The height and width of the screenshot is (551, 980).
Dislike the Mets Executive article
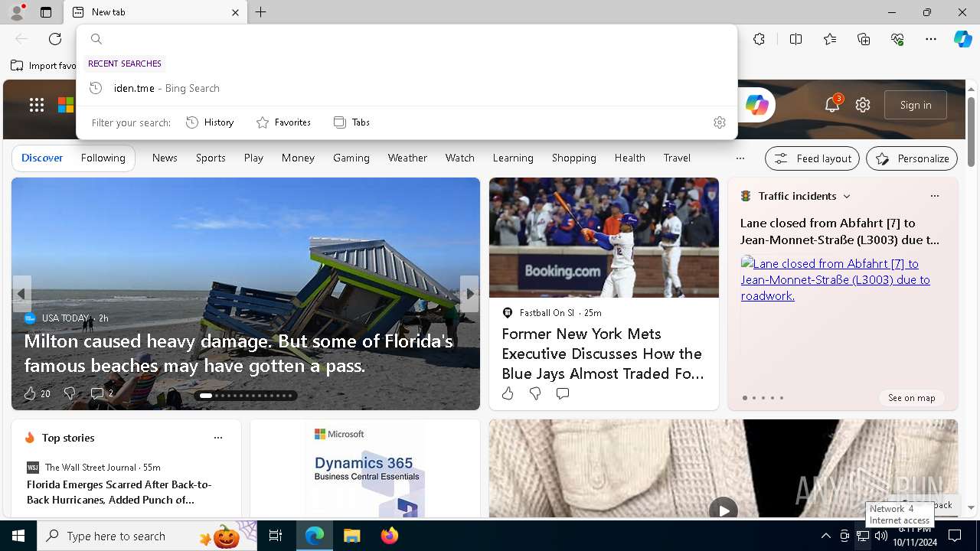tap(535, 393)
